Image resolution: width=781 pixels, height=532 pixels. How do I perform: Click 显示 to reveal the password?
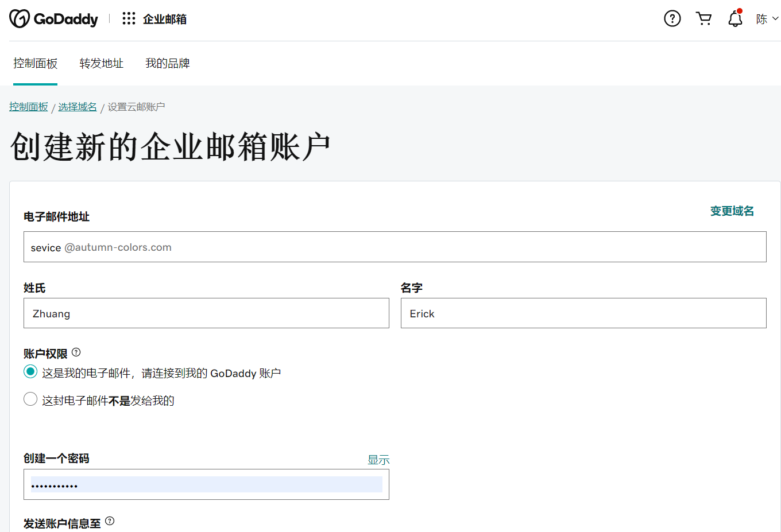(x=378, y=460)
